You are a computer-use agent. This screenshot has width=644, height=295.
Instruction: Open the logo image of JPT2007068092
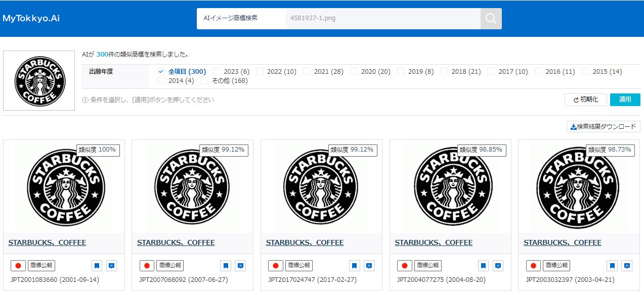[192, 186]
